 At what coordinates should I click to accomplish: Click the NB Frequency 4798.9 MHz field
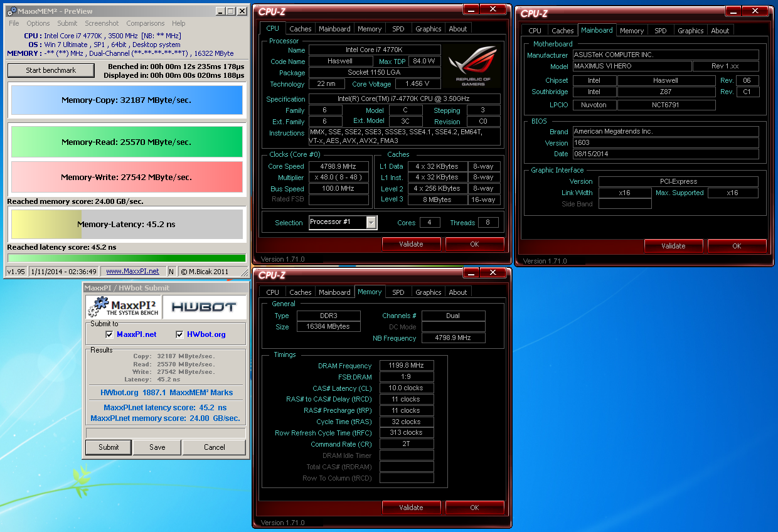pyautogui.click(x=453, y=338)
